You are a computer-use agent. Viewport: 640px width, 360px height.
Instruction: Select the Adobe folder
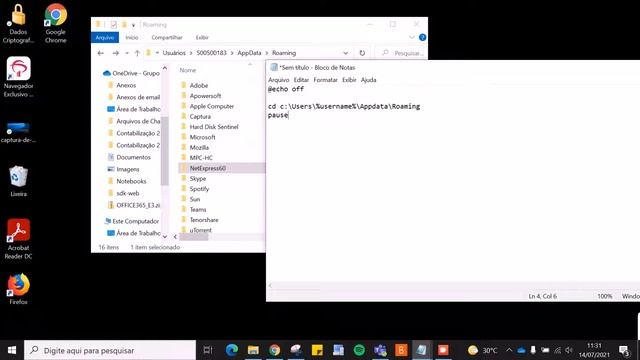(x=195, y=85)
